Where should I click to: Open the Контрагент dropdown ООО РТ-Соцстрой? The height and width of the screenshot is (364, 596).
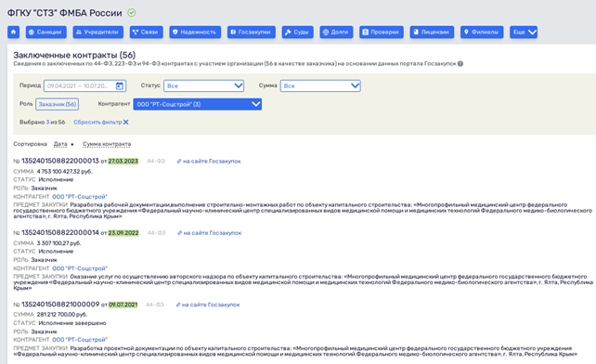[197, 104]
